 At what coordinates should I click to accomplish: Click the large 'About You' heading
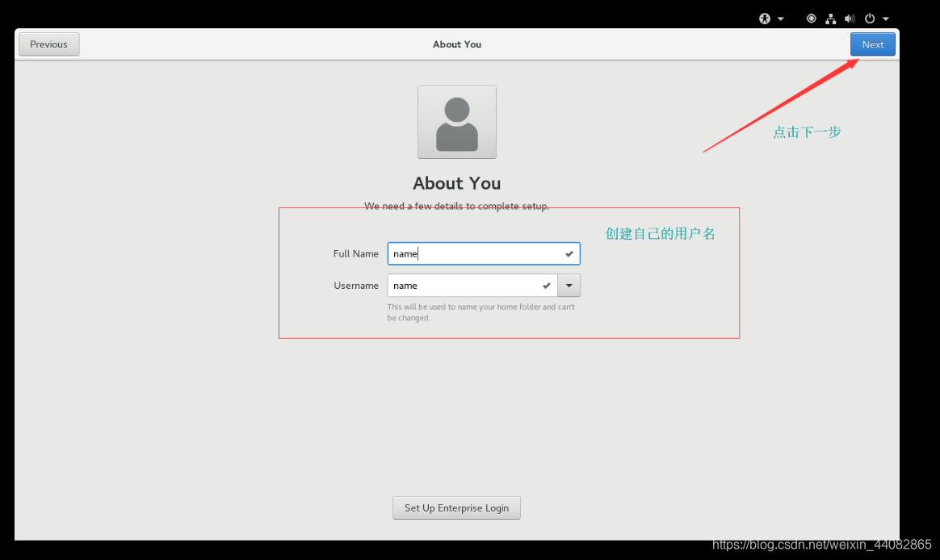pos(457,183)
